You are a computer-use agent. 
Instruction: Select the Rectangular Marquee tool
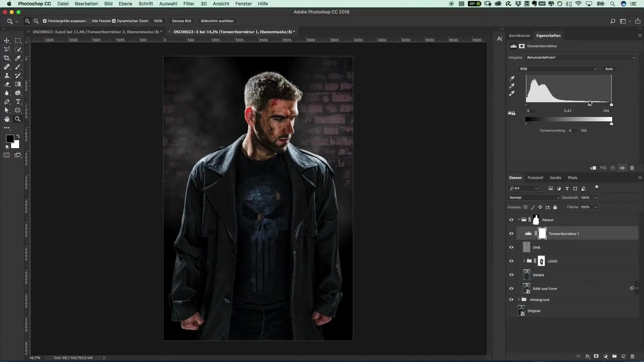tap(18, 41)
